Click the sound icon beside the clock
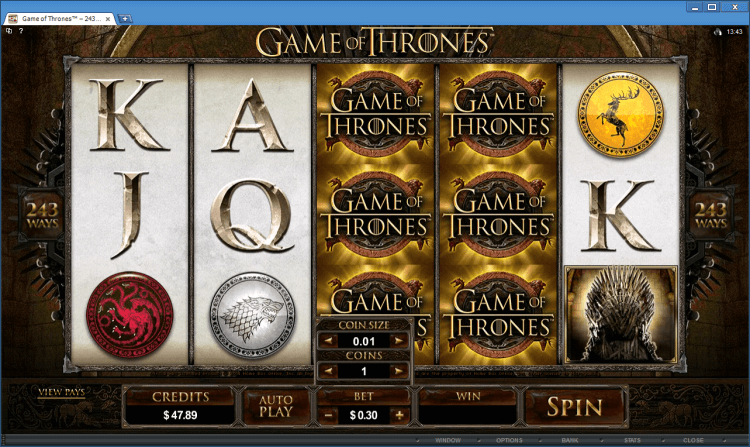 pos(718,32)
